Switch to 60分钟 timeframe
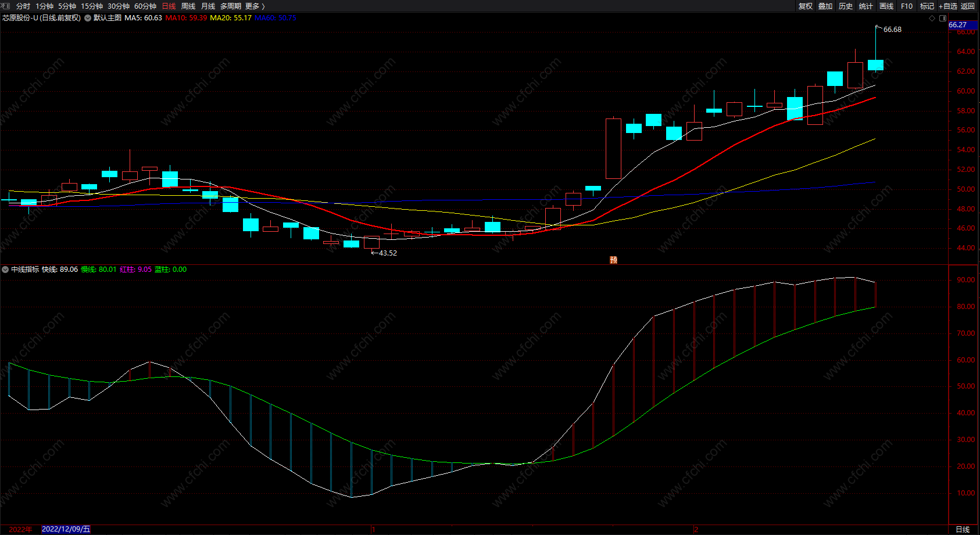Image resolution: width=980 pixels, height=535 pixels. [x=145, y=6]
